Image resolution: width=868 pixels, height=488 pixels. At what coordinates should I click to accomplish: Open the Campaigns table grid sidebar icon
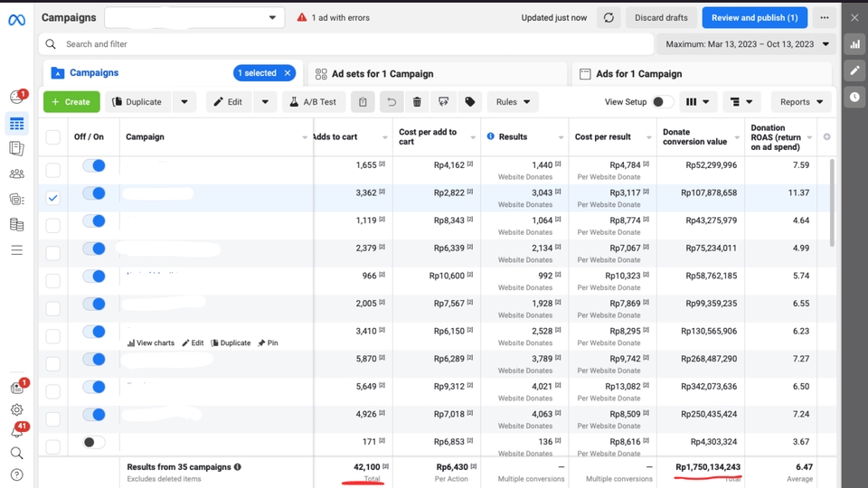tap(16, 124)
